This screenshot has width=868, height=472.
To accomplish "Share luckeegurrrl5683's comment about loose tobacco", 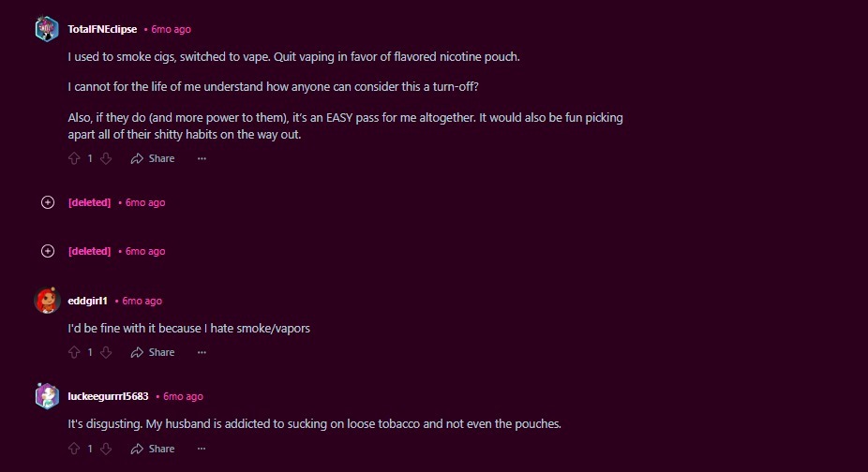I will tap(153, 450).
